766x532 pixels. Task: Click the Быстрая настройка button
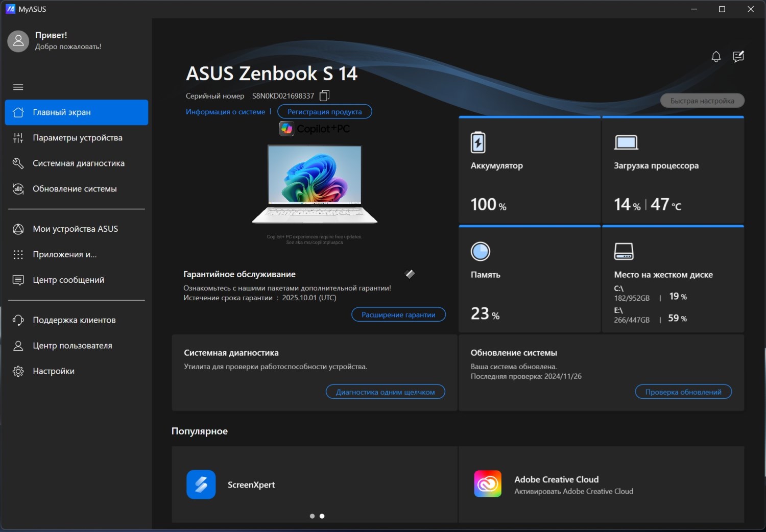702,101
